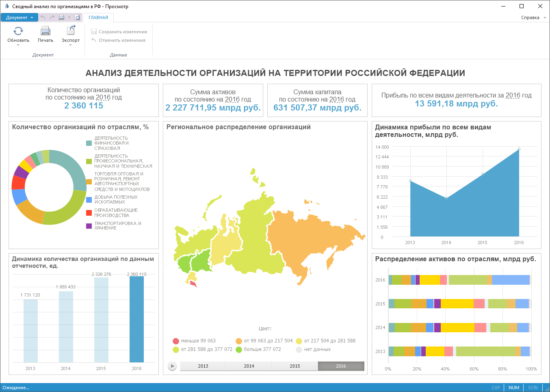
Task: Open print preview from quick access toolbar
Action: pyautogui.click(x=77, y=17)
